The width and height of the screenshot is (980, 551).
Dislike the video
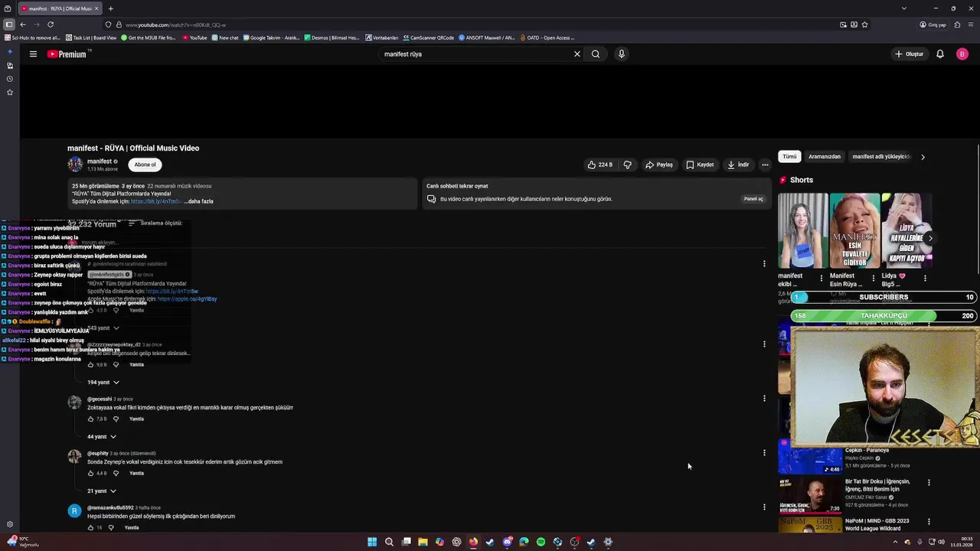coord(628,165)
